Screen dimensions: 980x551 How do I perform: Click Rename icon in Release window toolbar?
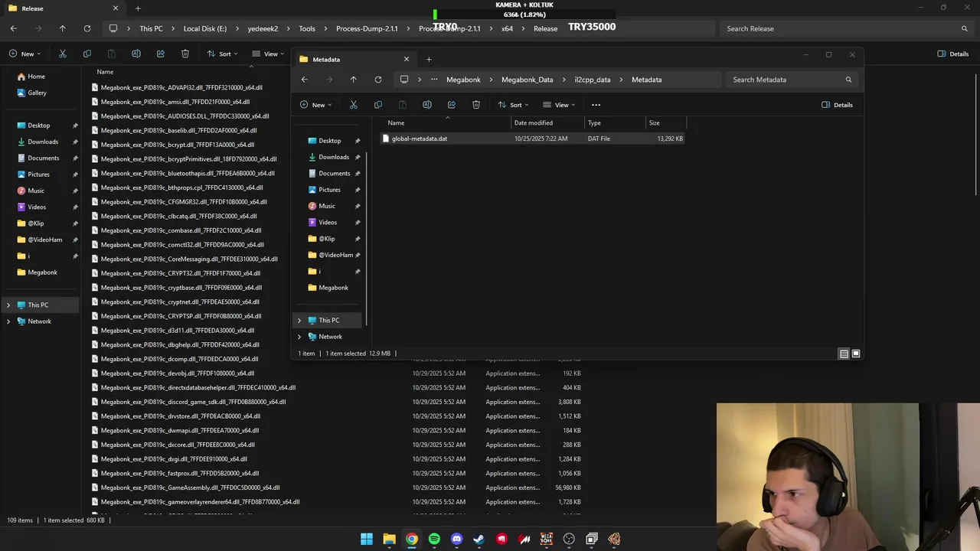coord(136,54)
